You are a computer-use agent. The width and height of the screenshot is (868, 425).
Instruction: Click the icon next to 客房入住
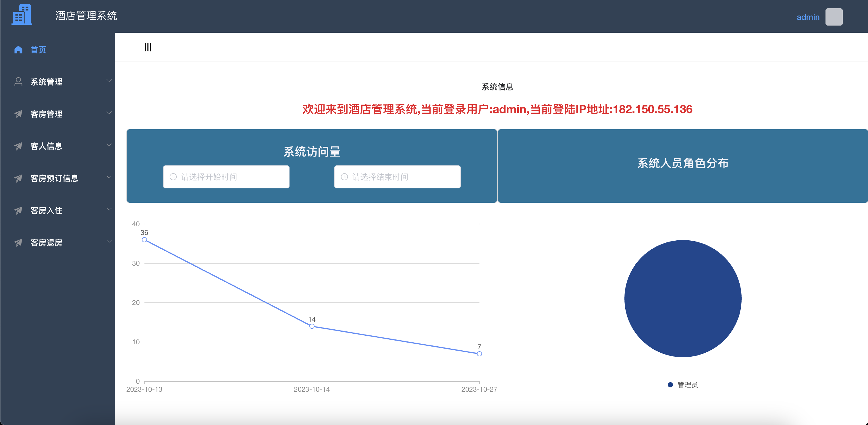pos(18,210)
